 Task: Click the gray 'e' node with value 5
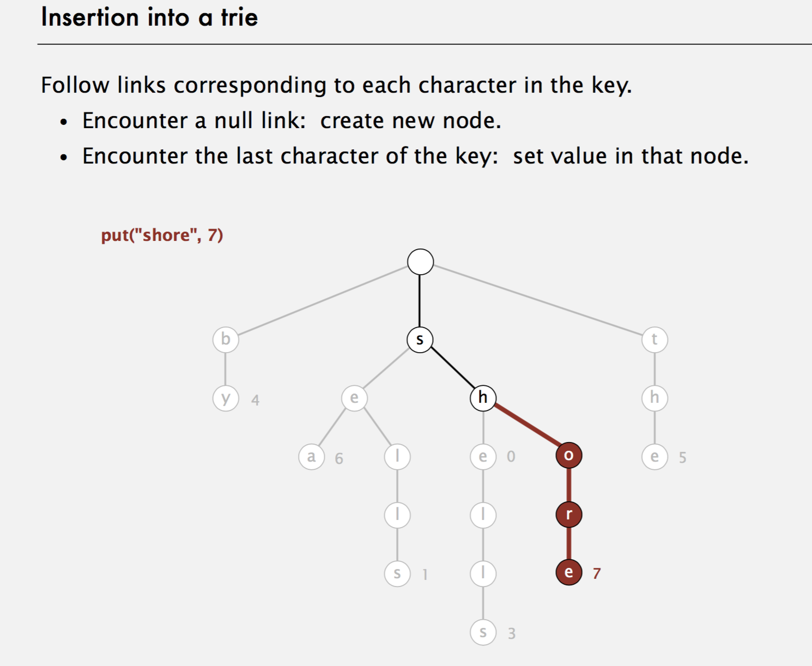[x=655, y=457]
